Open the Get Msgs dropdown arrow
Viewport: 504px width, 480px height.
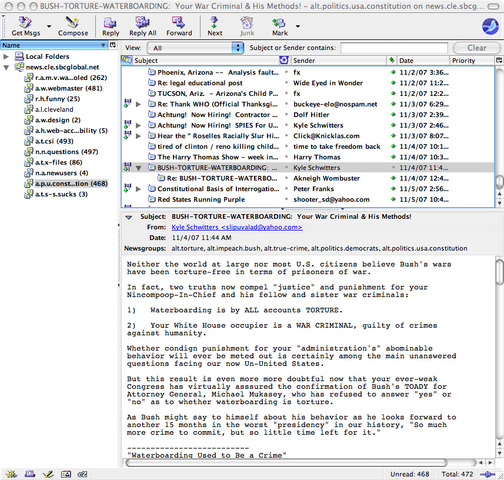pyautogui.click(x=49, y=26)
